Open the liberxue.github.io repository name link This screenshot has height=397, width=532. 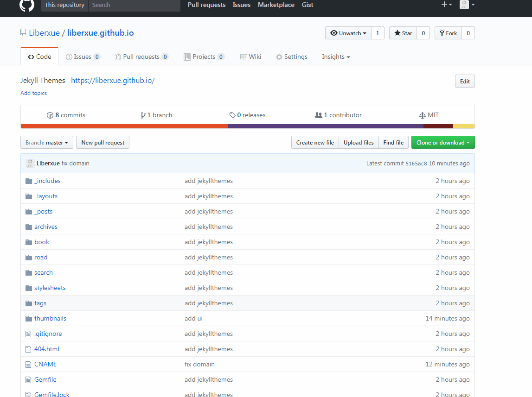pyautogui.click(x=101, y=33)
